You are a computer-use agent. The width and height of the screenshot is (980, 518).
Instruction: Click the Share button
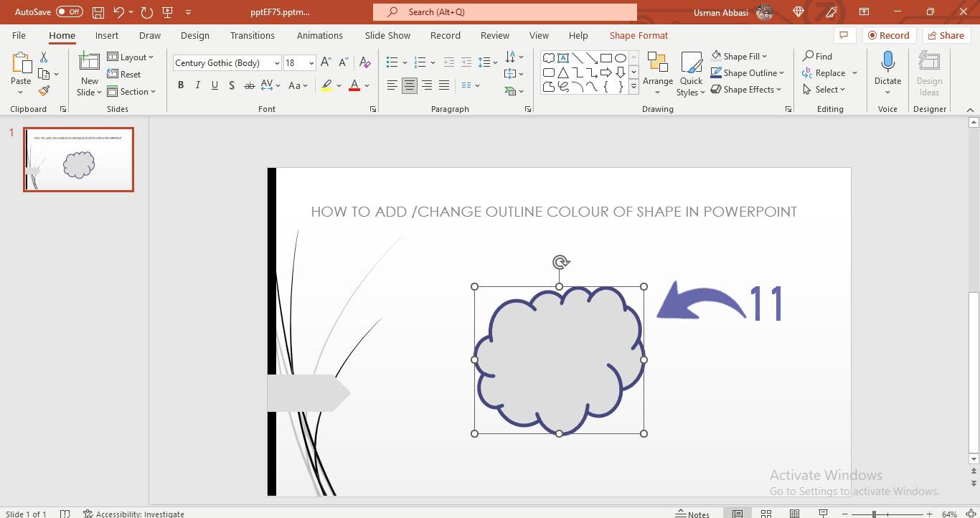coord(945,35)
